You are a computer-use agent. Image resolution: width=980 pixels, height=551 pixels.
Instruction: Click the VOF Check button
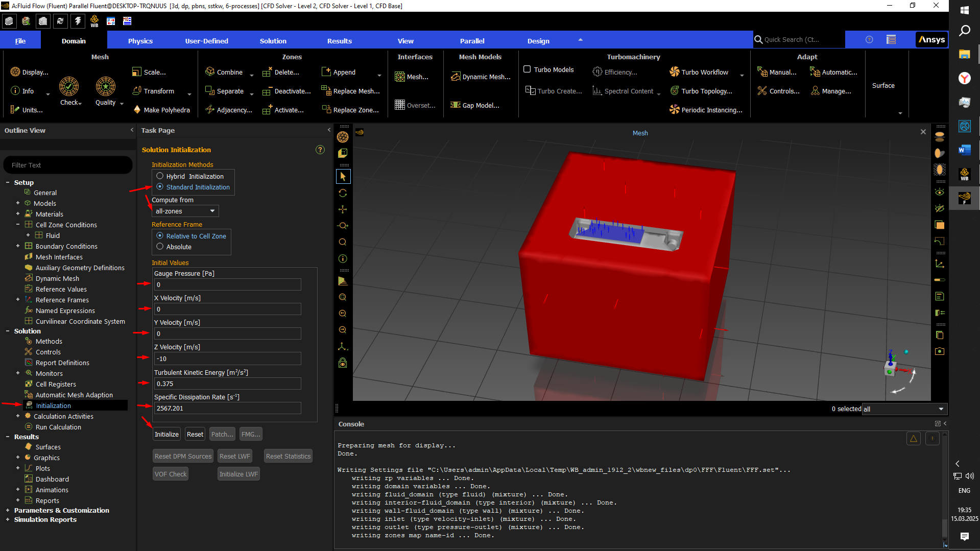click(171, 474)
